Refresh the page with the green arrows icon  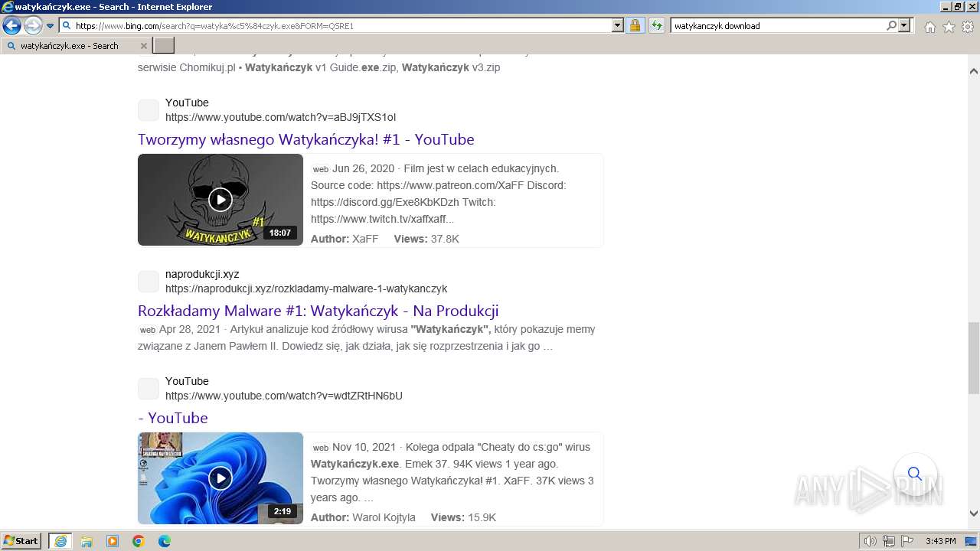pos(656,25)
